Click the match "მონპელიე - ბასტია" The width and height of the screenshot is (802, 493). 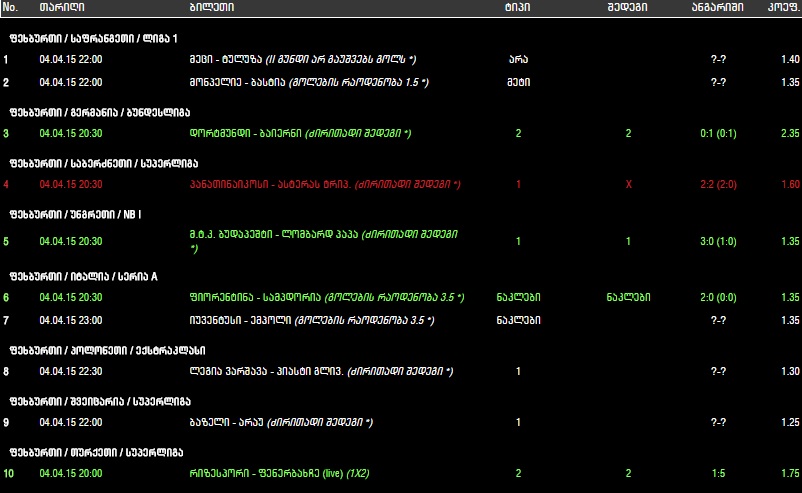pyautogui.click(x=237, y=82)
